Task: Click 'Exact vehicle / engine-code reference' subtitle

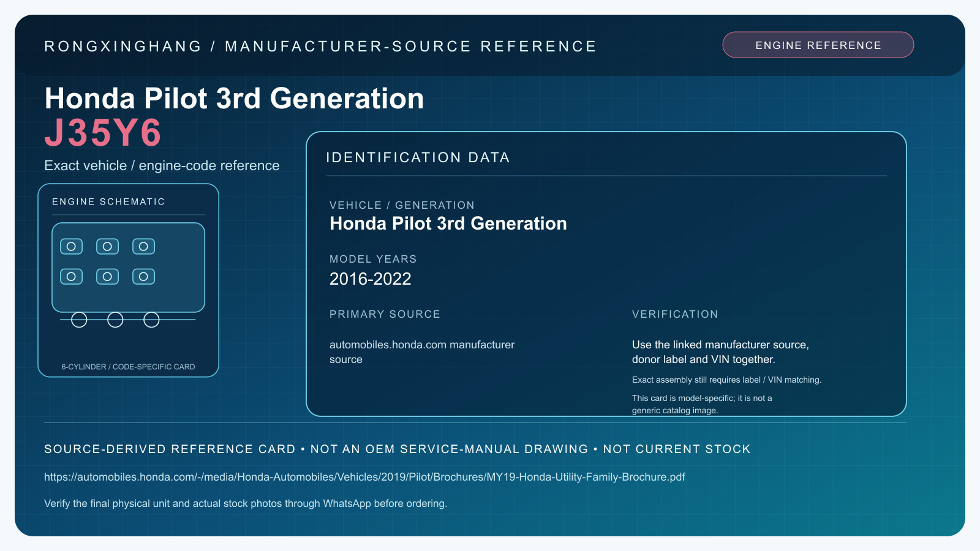Action: 162,165
